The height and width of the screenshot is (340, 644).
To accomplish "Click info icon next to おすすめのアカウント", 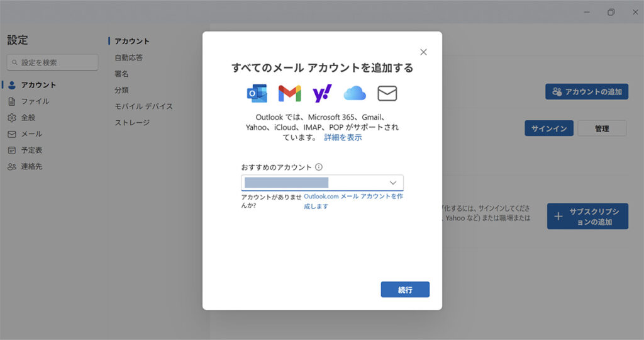I will coord(319,167).
